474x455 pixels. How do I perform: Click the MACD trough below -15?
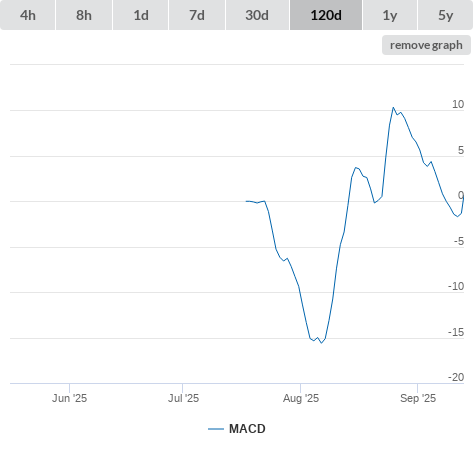pos(322,343)
